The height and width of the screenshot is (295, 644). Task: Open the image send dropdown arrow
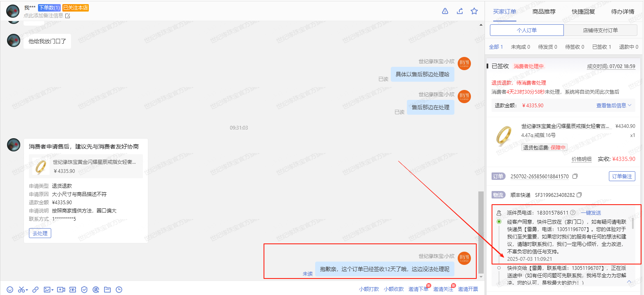(53, 290)
